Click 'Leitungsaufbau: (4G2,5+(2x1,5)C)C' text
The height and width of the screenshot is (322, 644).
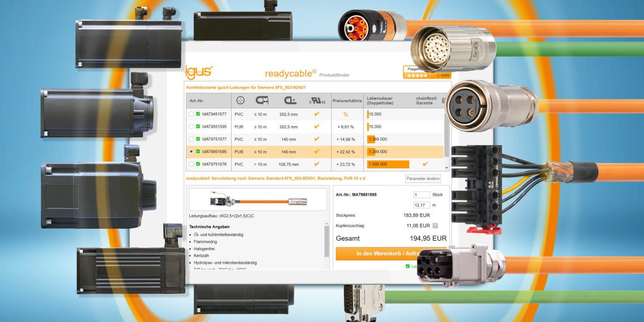pos(221,216)
